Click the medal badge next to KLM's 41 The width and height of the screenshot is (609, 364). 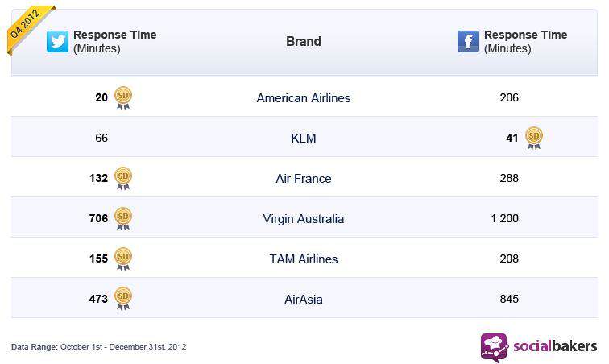pos(534,139)
